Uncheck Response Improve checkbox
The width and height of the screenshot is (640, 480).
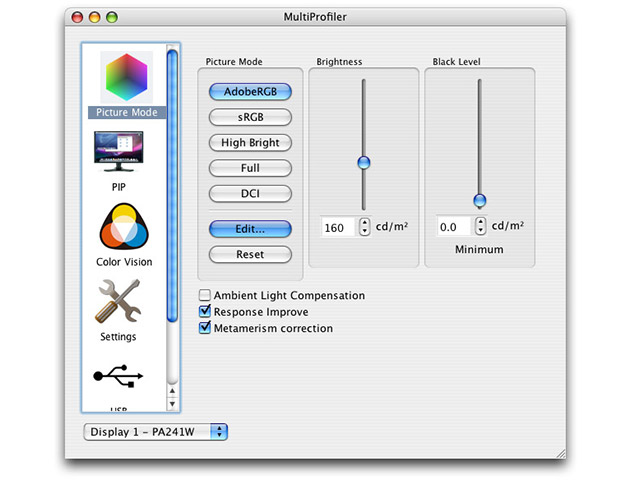tap(204, 311)
